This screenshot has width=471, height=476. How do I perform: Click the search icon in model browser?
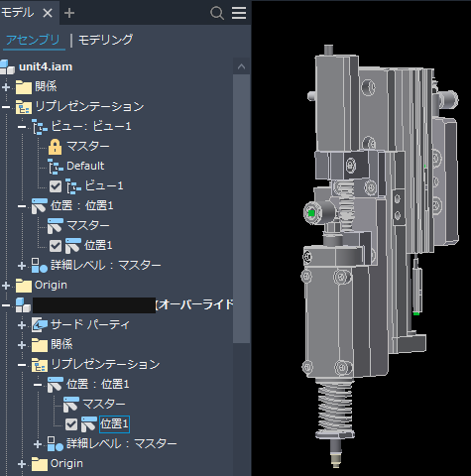click(x=217, y=13)
